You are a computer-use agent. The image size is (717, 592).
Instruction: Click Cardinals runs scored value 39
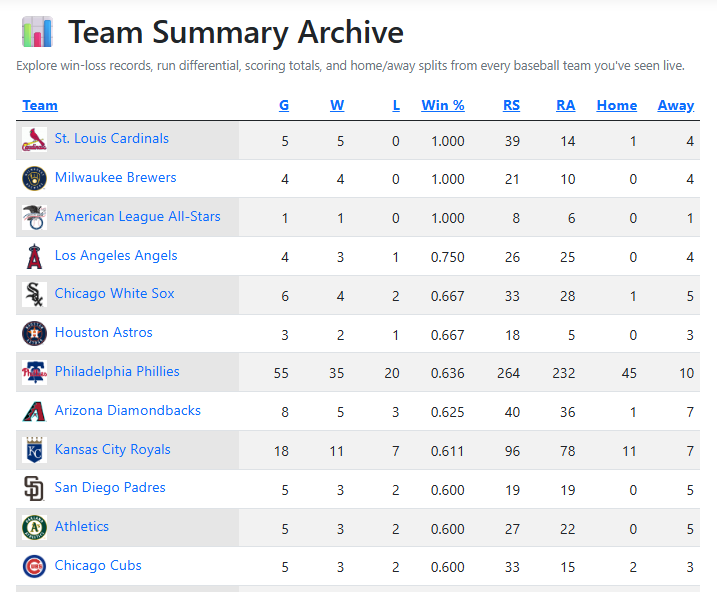tap(513, 141)
